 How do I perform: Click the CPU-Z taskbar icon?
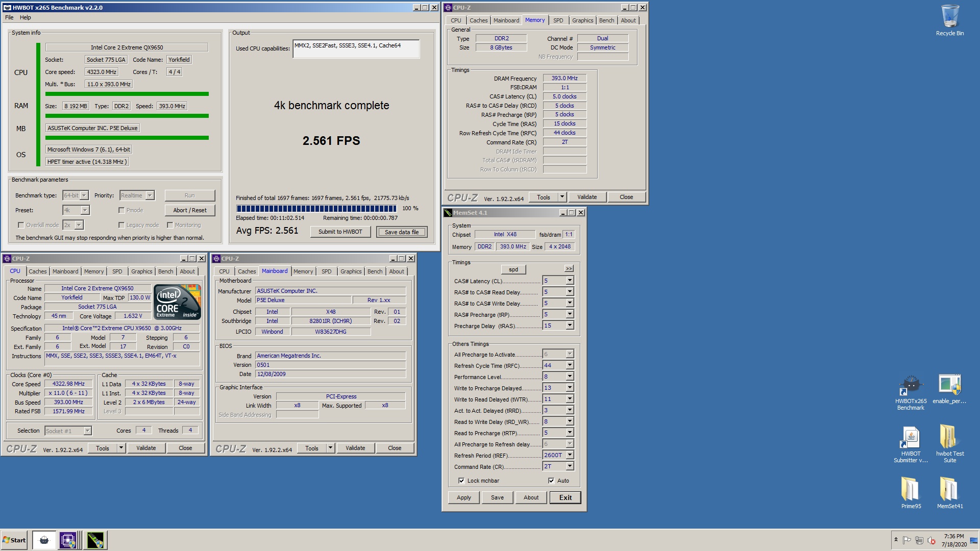click(x=67, y=540)
